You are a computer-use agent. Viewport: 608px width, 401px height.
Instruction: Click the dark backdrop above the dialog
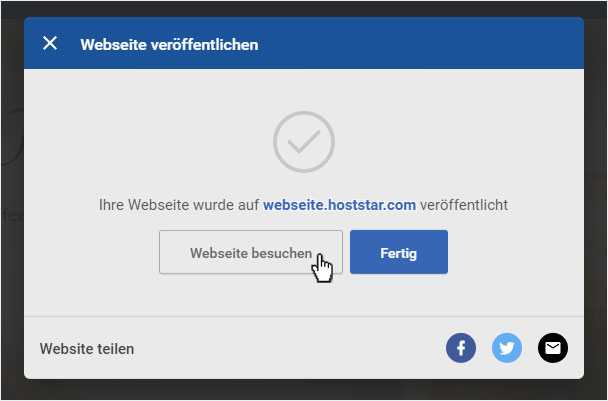[x=304, y=9]
